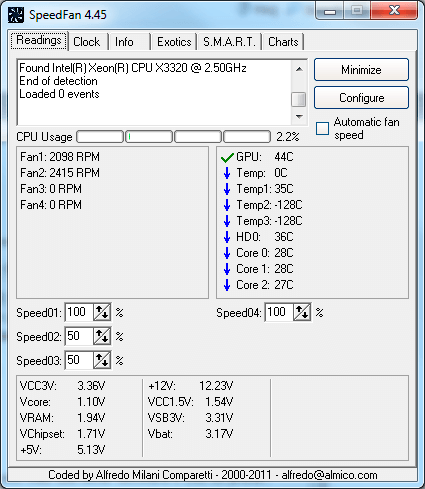Click the Speed03 spinner arrows

point(102,360)
